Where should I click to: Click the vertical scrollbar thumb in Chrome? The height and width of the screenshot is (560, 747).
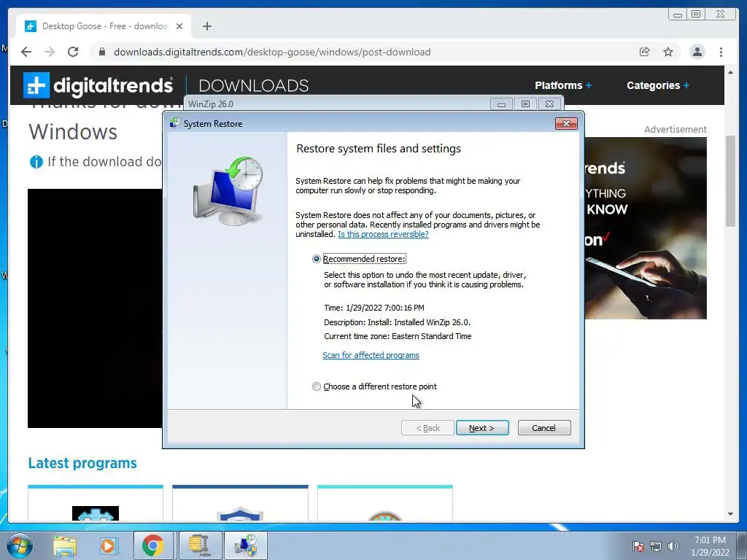point(730,181)
